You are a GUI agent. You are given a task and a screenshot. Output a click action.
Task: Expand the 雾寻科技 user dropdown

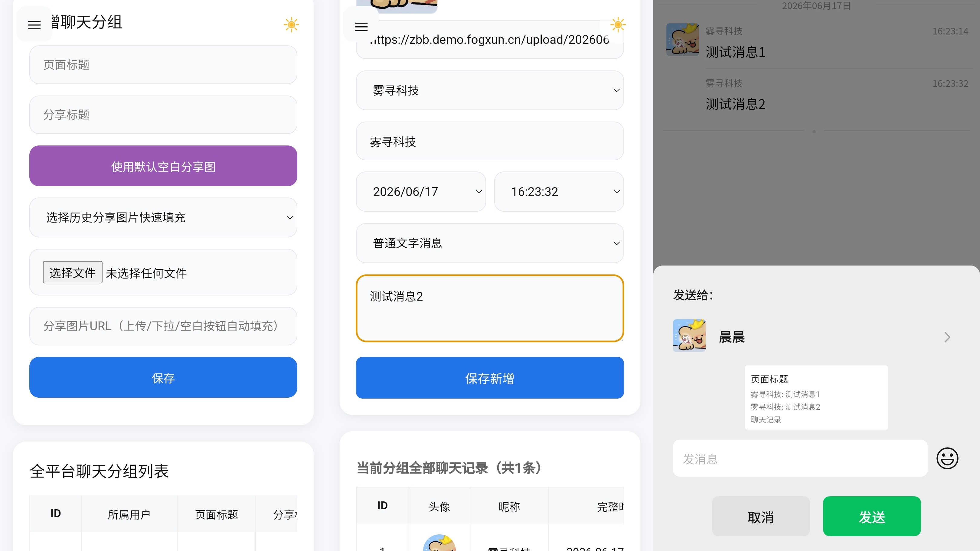pyautogui.click(x=490, y=90)
